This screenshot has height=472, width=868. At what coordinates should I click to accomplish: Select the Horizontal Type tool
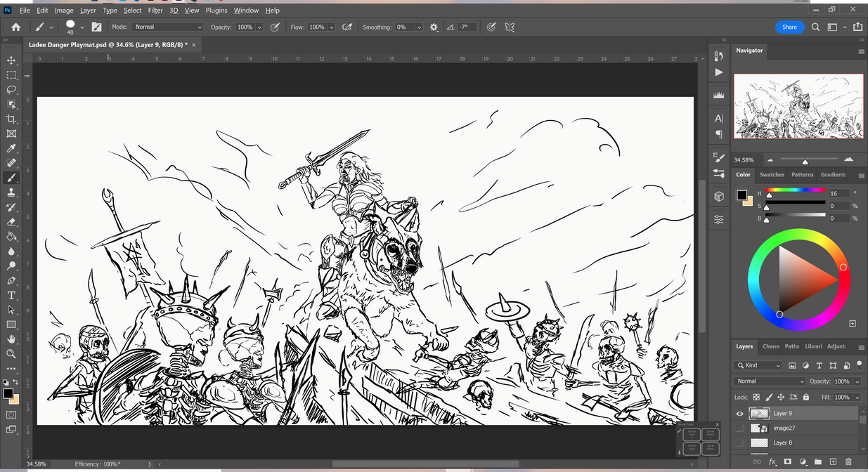click(11, 295)
